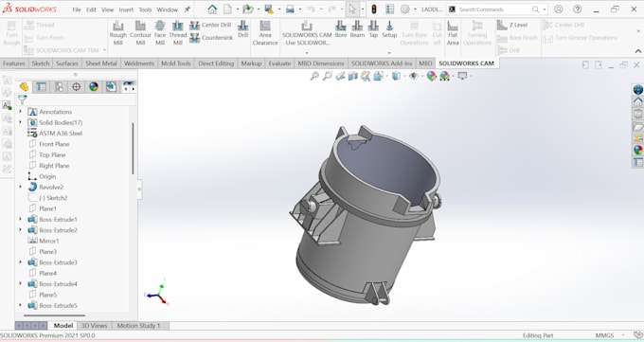Switch to the Sheet Metal tab
644x342 pixels.
(101, 63)
